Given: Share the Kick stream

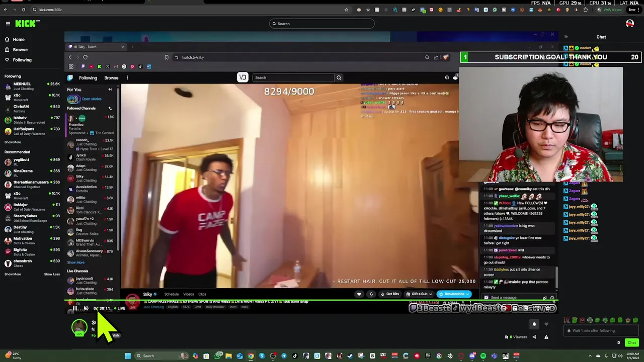Looking at the screenshot, I should pyautogui.click(x=534, y=337).
